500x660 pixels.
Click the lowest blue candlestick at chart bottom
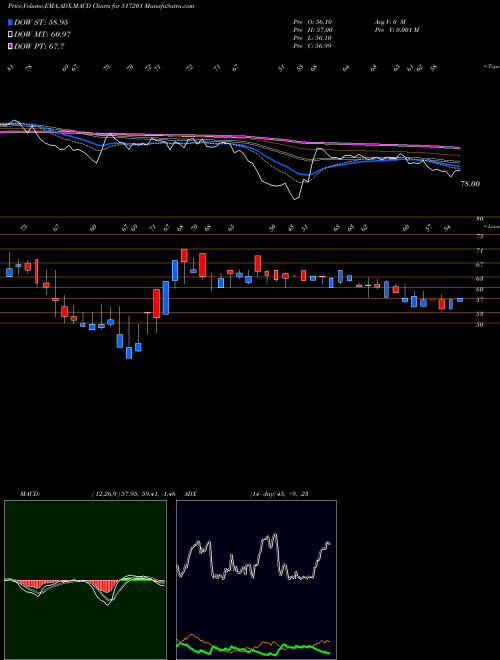[129, 353]
